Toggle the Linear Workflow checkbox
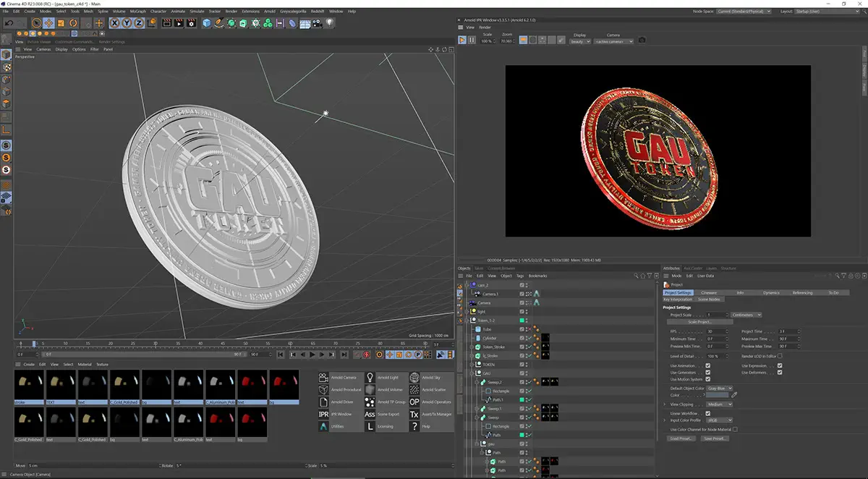This screenshot has height=479, width=868. pyautogui.click(x=707, y=413)
